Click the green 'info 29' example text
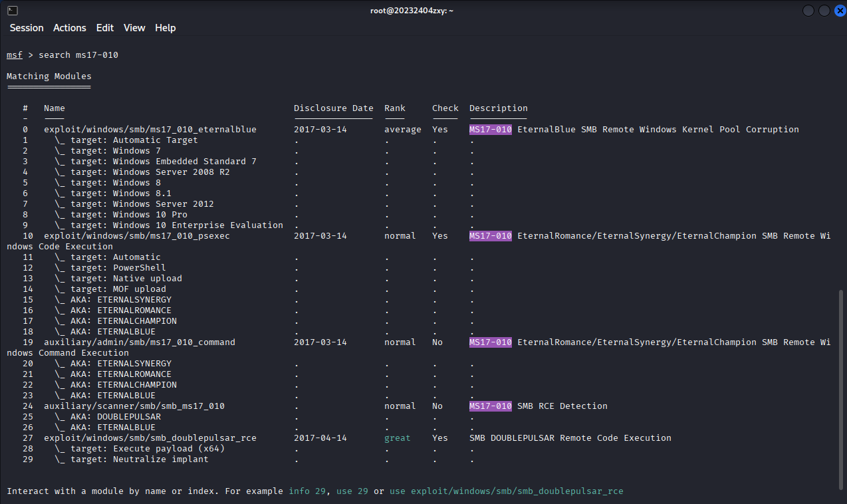The height and width of the screenshot is (504, 847). tap(307, 491)
